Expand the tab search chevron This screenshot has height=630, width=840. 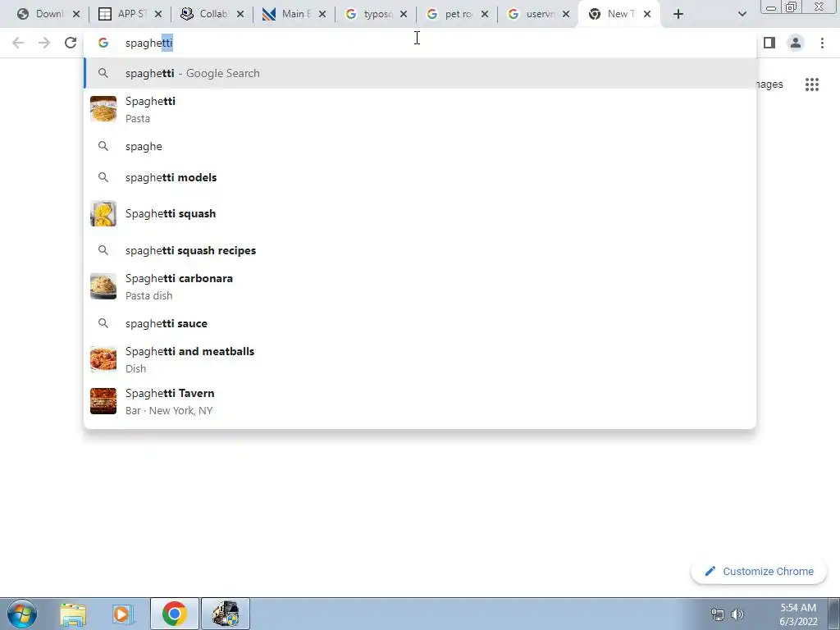point(742,14)
